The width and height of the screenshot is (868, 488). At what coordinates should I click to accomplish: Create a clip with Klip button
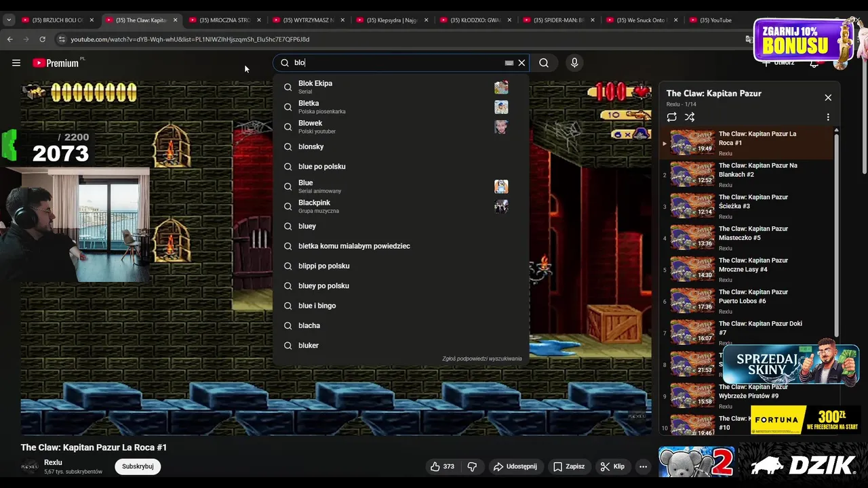[x=612, y=466]
